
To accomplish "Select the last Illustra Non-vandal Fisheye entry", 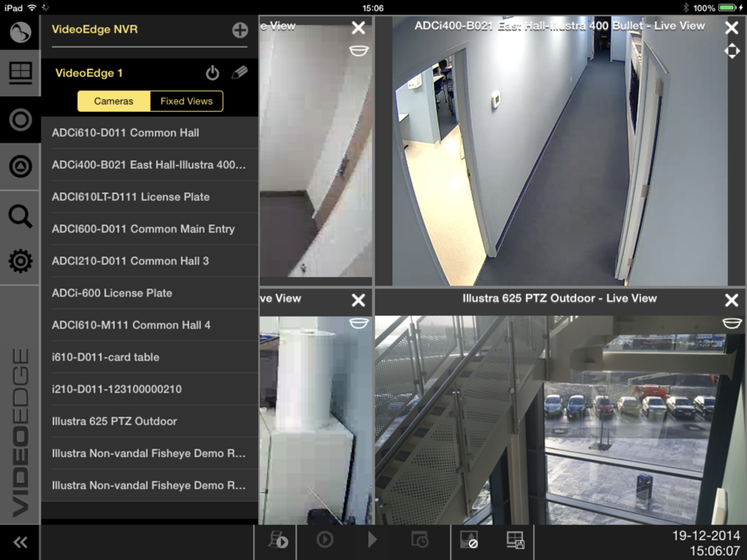I will [x=149, y=485].
